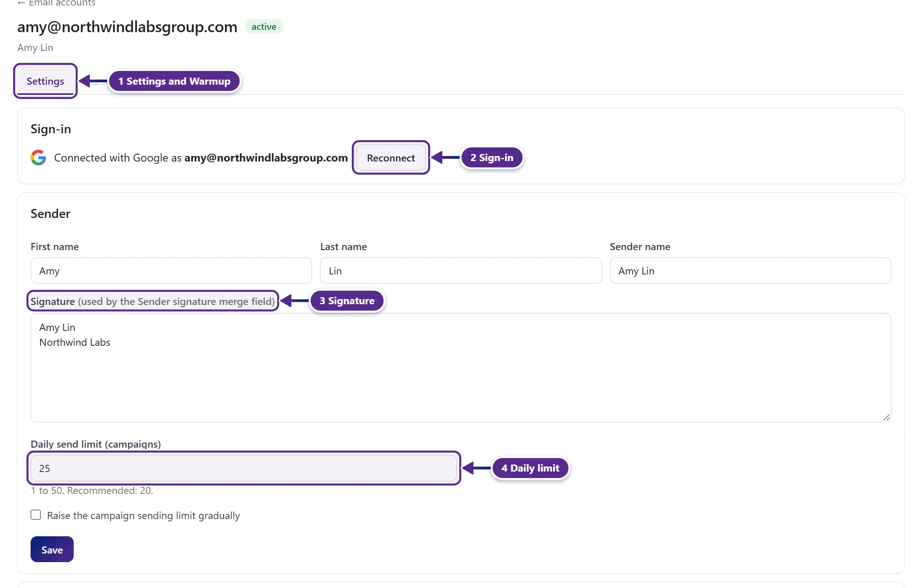Image resolution: width=919 pixels, height=588 pixels.
Task: Click the "Sender" section heading
Action: coord(51,214)
